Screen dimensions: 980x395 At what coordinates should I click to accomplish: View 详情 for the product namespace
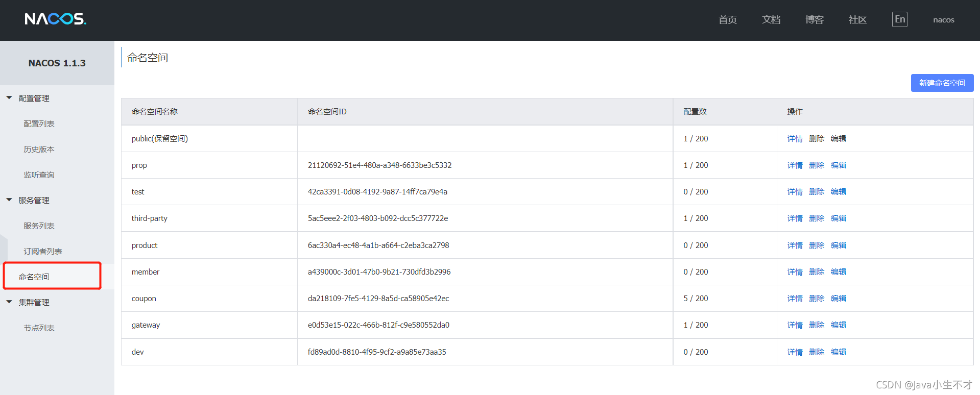[795, 245]
